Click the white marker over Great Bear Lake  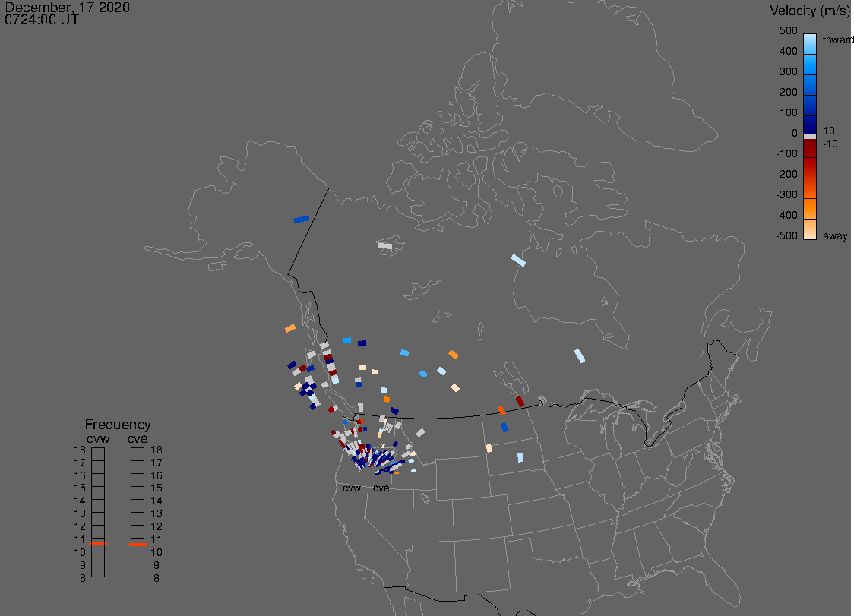385,246
